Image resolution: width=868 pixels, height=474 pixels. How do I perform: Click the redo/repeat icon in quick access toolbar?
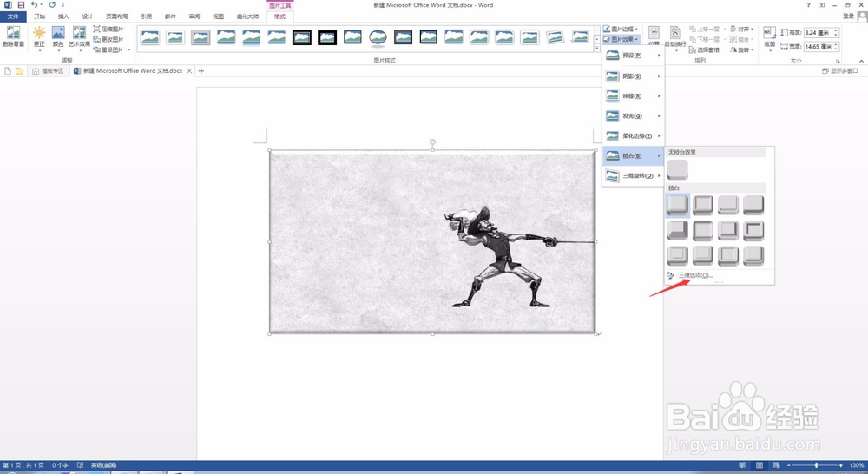click(x=52, y=5)
